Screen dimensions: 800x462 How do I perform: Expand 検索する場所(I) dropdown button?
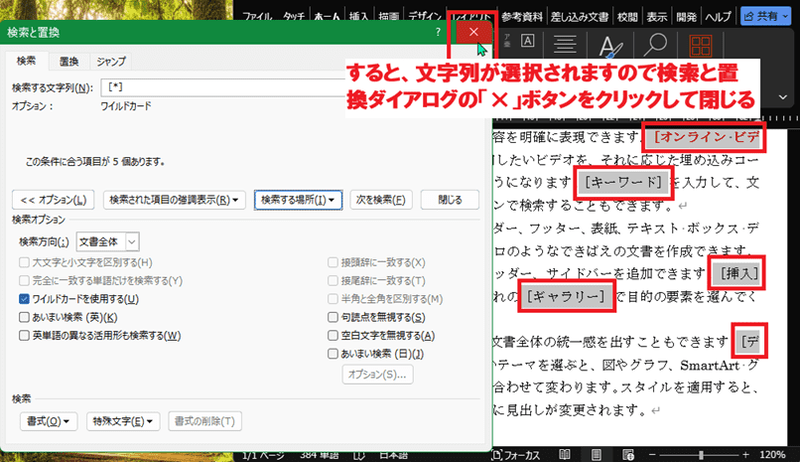pyautogui.click(x=298, y=200)
